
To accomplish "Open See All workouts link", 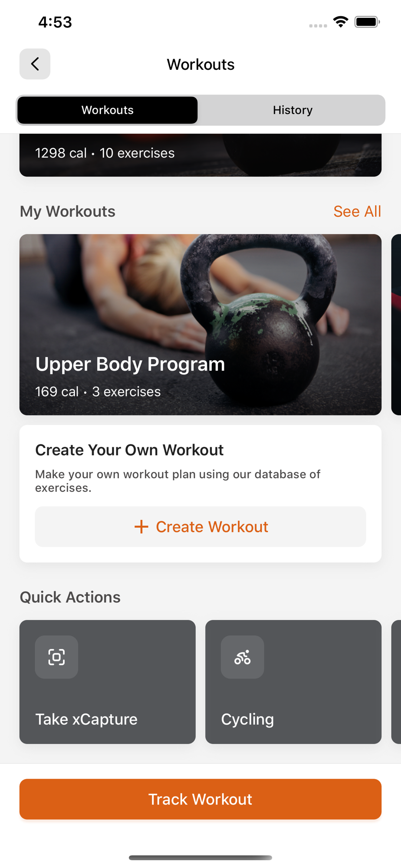I will (x=357, y=211).
